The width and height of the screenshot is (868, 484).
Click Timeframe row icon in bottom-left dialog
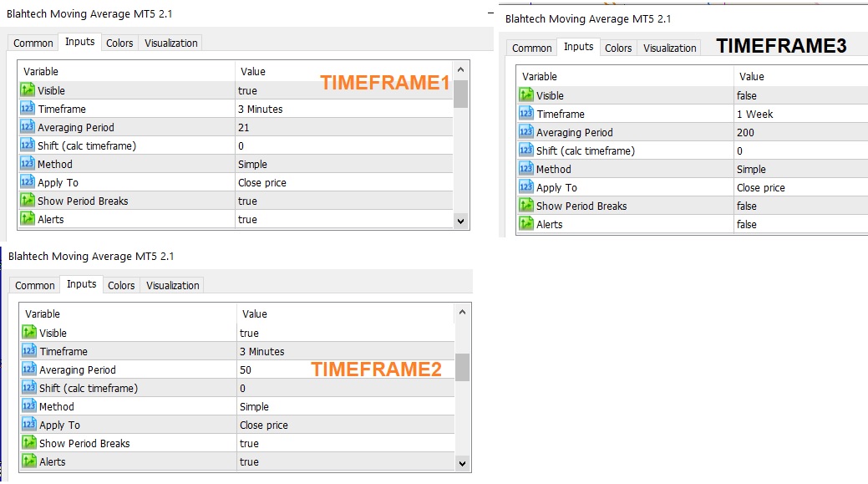pos(28,350)
